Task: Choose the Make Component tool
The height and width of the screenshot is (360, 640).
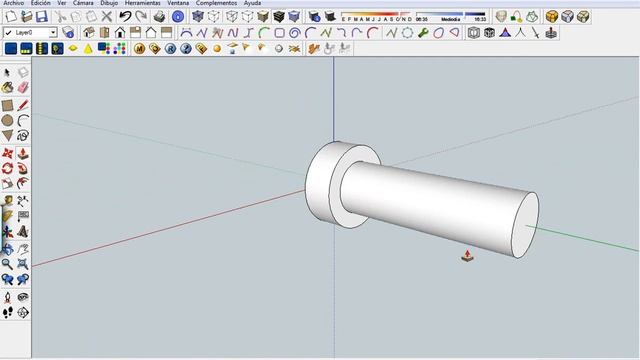Action: pos(23,73)
